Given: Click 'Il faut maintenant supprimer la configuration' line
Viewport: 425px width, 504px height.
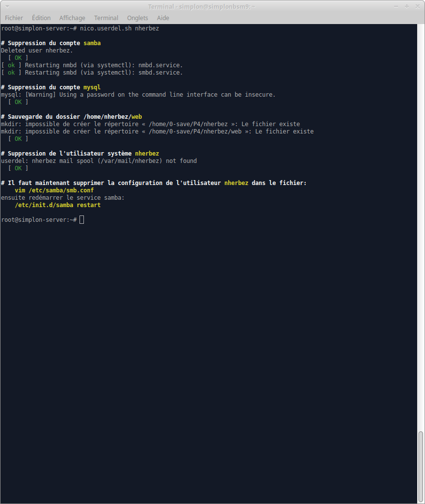Looking at the screenshot, I should coord(154,183).
